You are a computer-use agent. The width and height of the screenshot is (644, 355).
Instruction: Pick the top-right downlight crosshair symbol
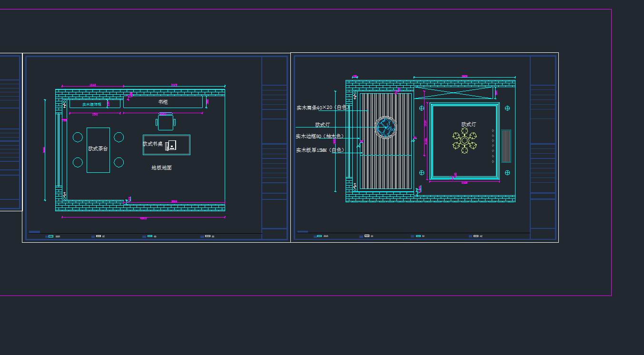coord(507,108)
